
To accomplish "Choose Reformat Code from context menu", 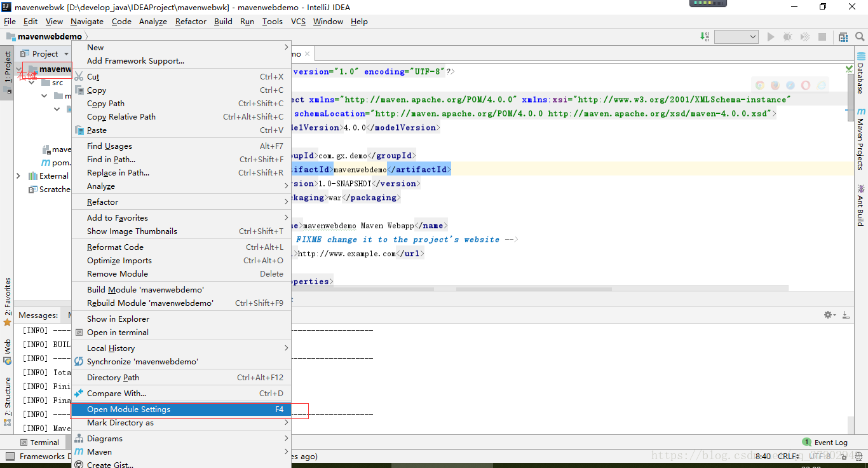I will (180, 247).
